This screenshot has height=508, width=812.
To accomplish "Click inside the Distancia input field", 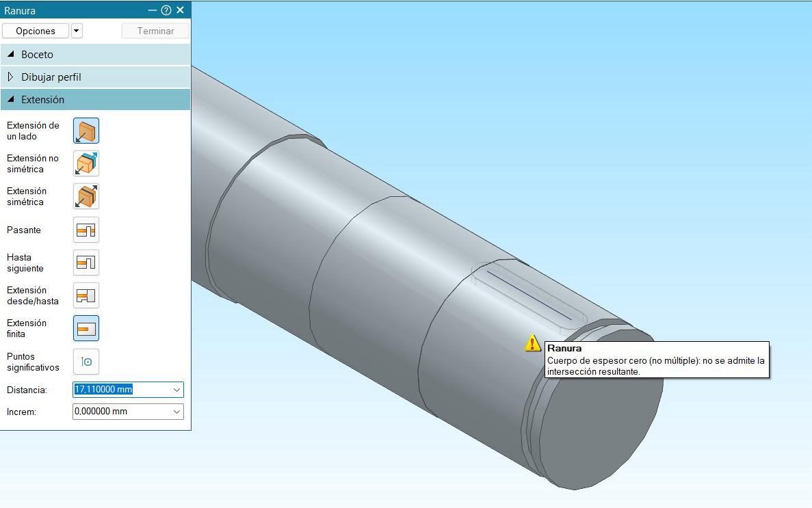I will (120, 390).
